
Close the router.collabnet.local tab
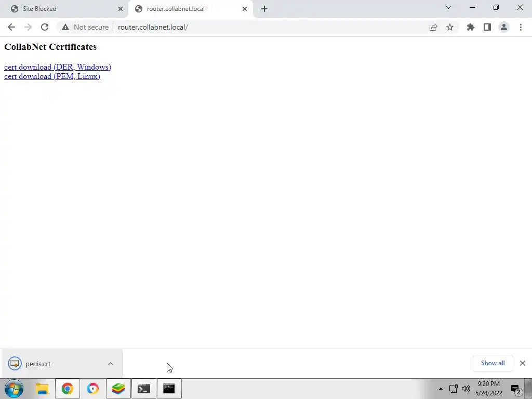point(245,9)
